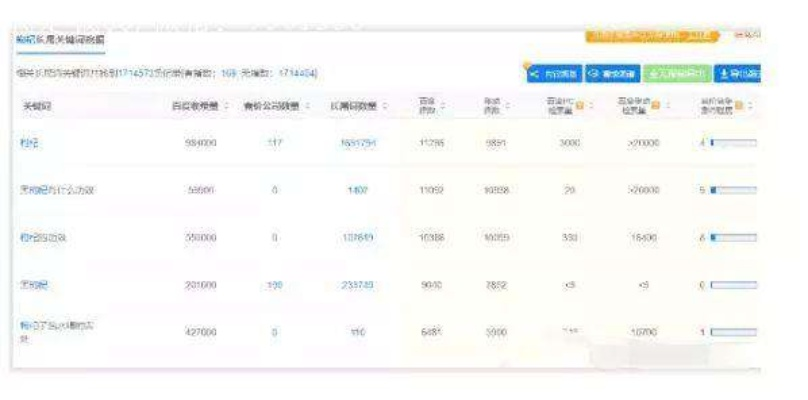Open the long-tail keyword data tab
Image resolution: width=808 pixels, height=400 pixels.
[x=59, y=38]
